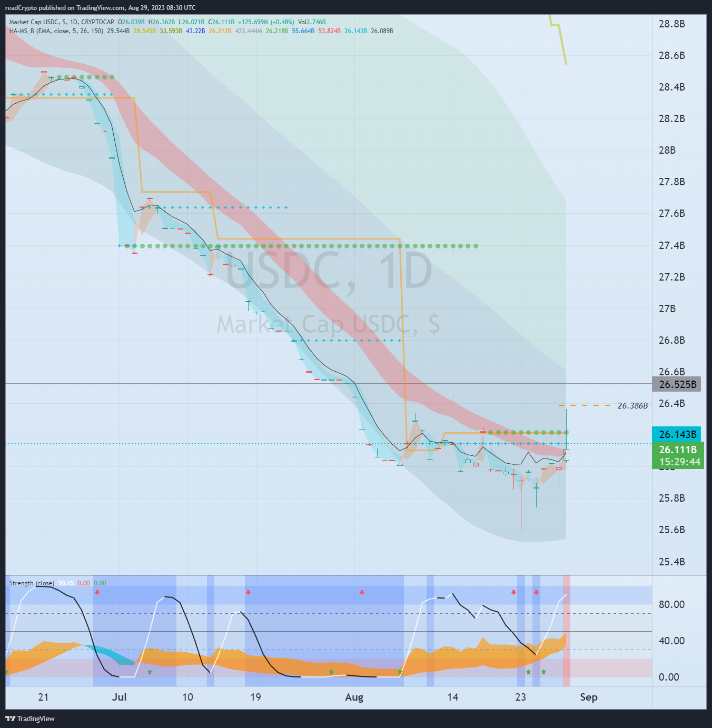Click the 33.593B indicator value
712x728 pixels.
[171, 31]
